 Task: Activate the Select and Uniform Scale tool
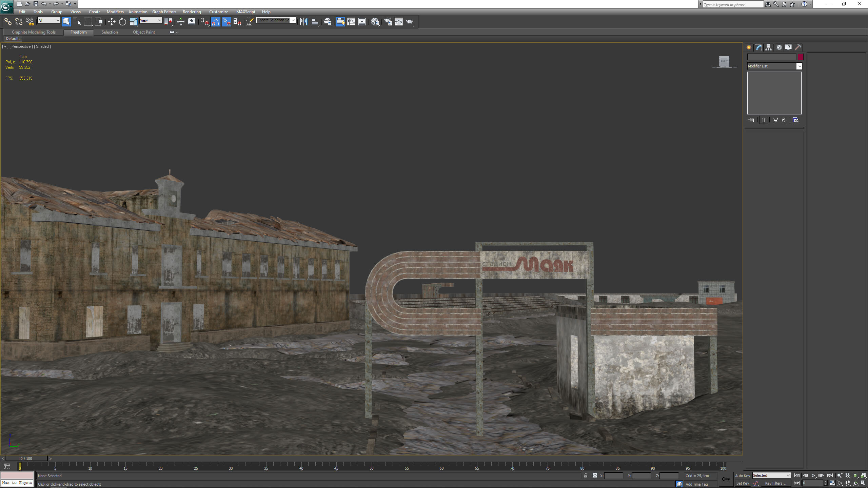[x=134, y=22]
